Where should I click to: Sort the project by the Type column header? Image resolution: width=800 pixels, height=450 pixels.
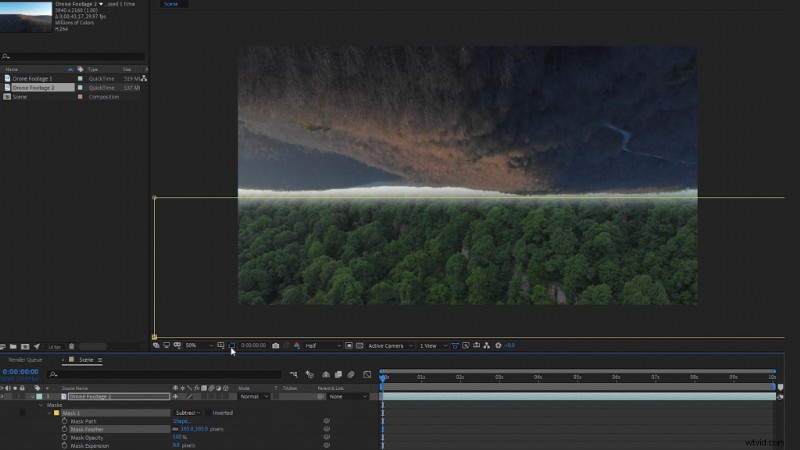click(x=93, y=69)
